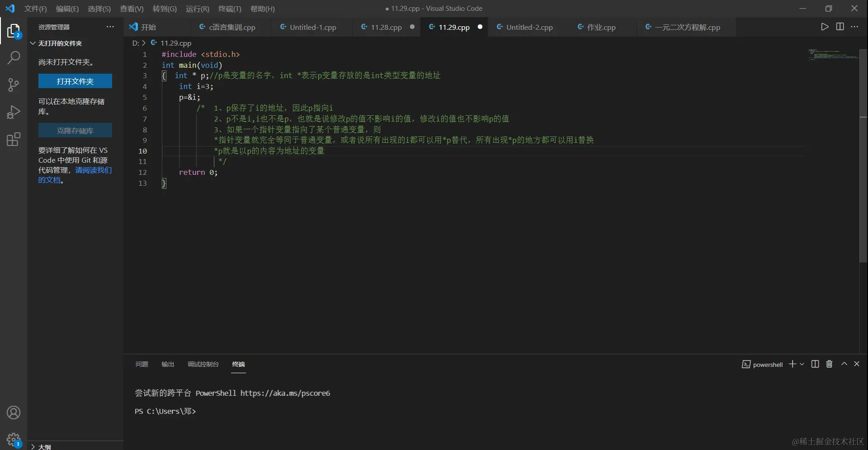868x450 pixels.
Task: Split the editor to the right
Action: click(840, 27)
